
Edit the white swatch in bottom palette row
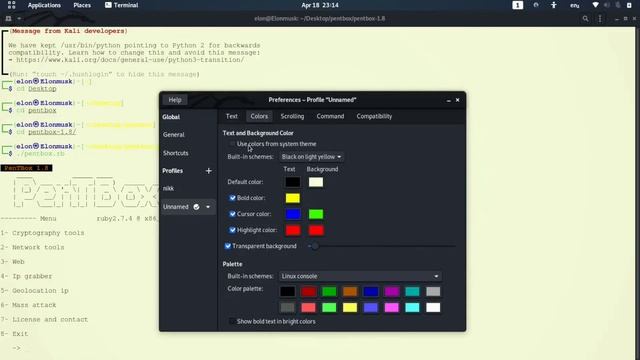(433, 307)
